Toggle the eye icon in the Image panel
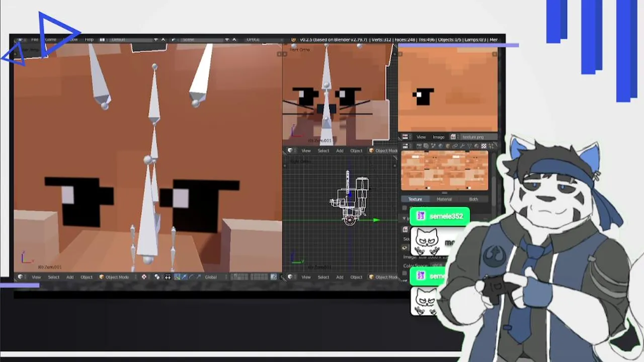Image resolution: width=644 pixels, height=362 pixels. pyautogui.click(x=404, y=247)
